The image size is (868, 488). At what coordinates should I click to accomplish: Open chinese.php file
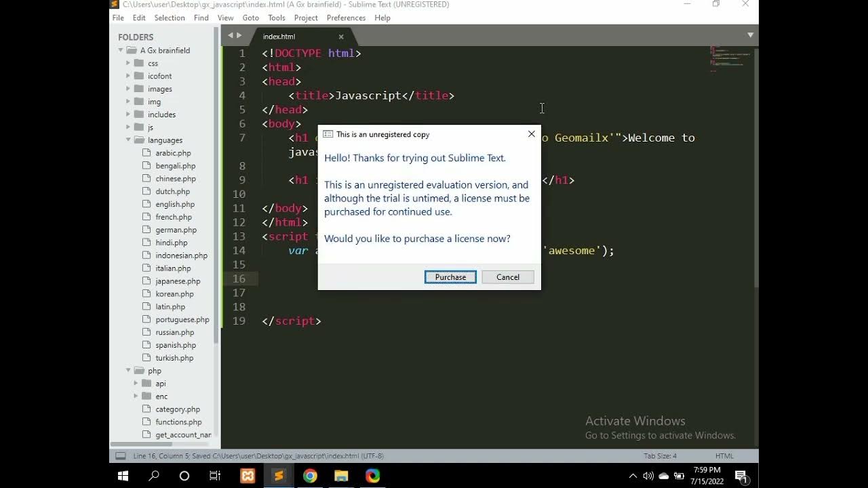coord(176,179)
